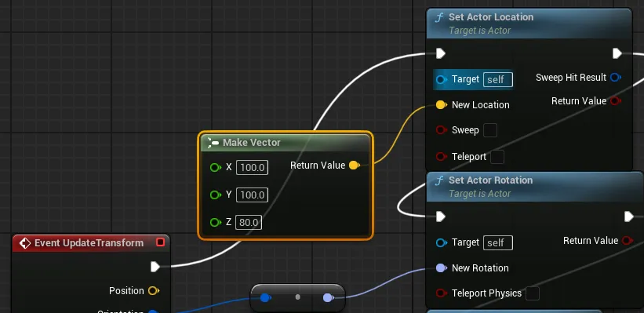Click the New Location label
This screenshot has width=644, height=313.
coord(481,105)
